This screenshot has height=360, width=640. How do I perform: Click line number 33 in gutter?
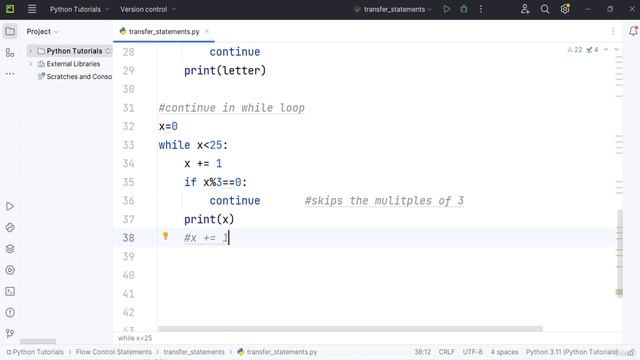pyautogui.click(x=129, y=145)
